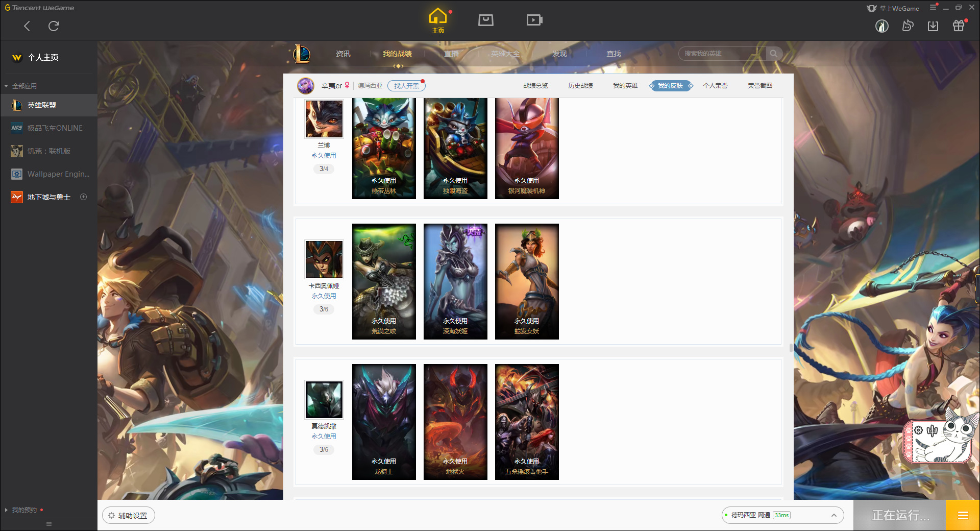This screenshot has width=980, height=531.
Task: Select 英雄联盟 in the app sidebar
Action: [x=48, y=105]
